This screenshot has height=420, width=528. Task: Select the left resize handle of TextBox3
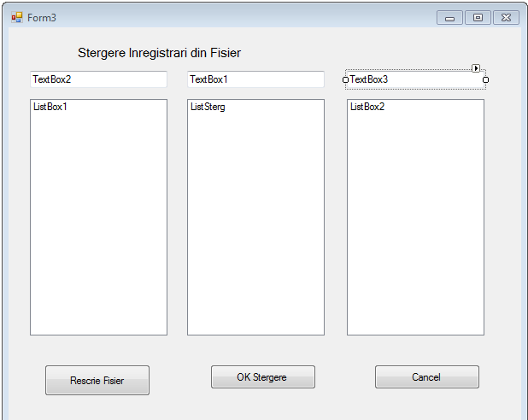pyautogui.click(x=345, y=79)
